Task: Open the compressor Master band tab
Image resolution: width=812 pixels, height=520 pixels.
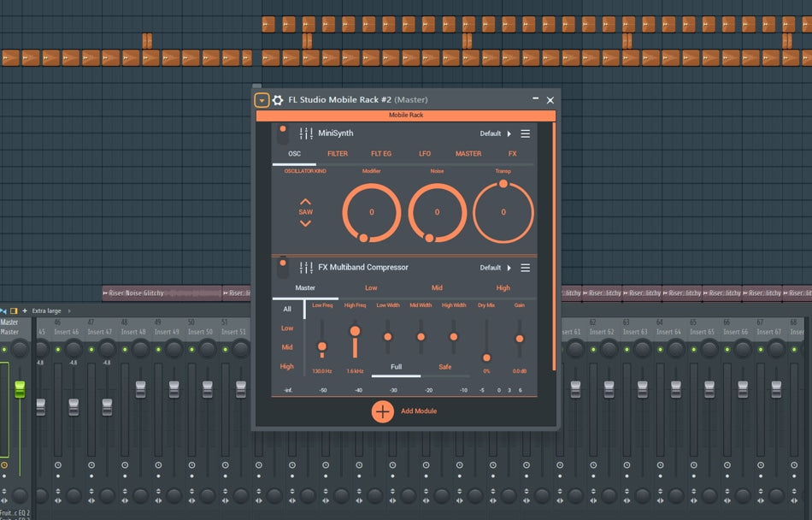Action: (305, 288)
